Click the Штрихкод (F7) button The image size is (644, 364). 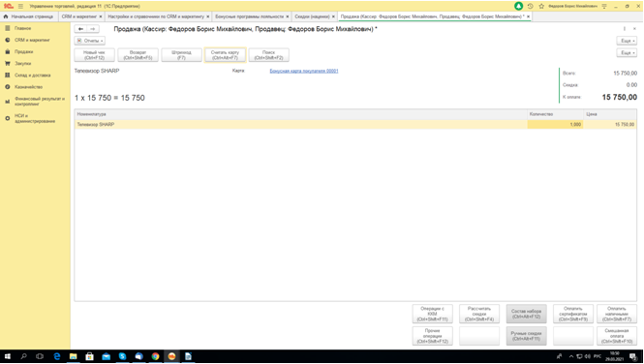point(181,55)
